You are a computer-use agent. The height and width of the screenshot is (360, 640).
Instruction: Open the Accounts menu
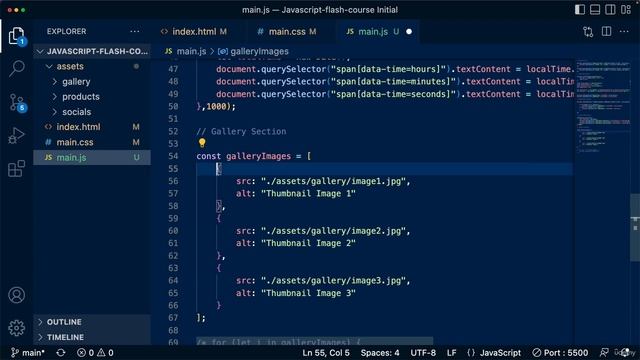(x=16, y=295)
